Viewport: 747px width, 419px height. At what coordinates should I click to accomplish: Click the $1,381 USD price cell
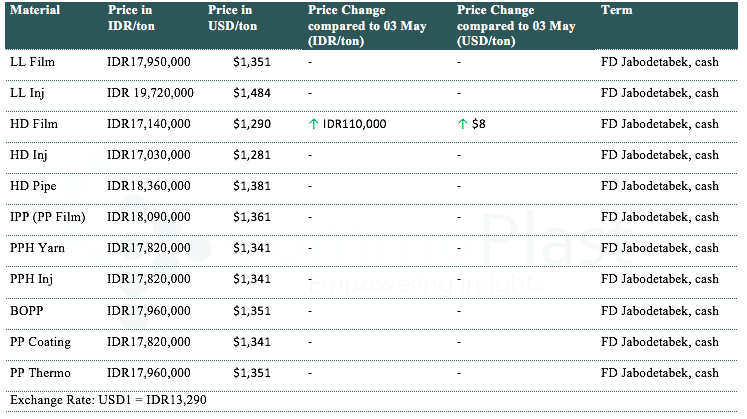[x=252, y=186]
